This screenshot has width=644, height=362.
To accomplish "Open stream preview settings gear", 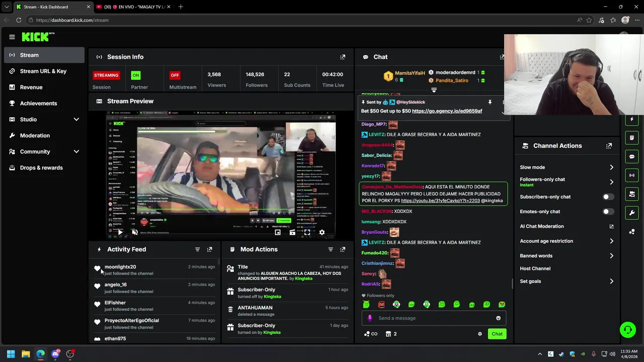I will pos(322,232).
